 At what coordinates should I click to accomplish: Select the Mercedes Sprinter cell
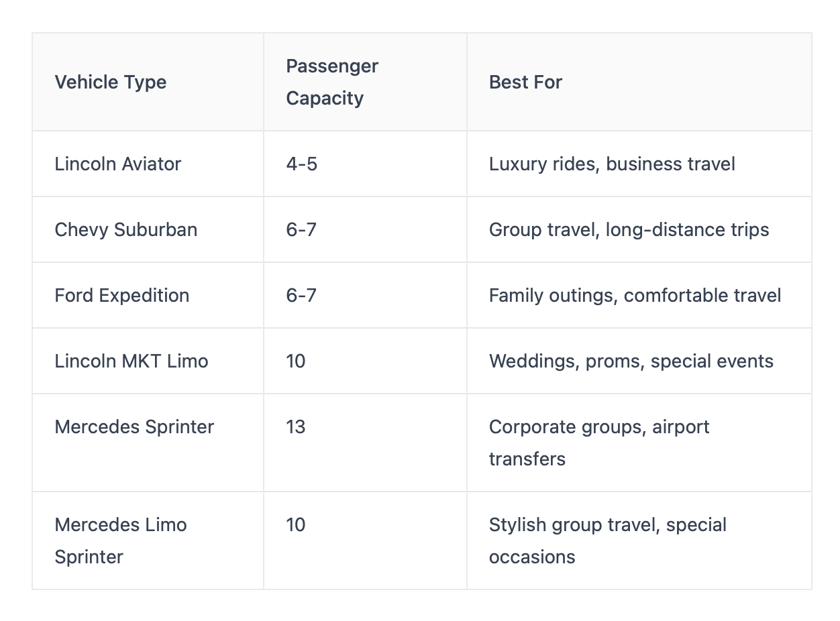click(148, 443)
